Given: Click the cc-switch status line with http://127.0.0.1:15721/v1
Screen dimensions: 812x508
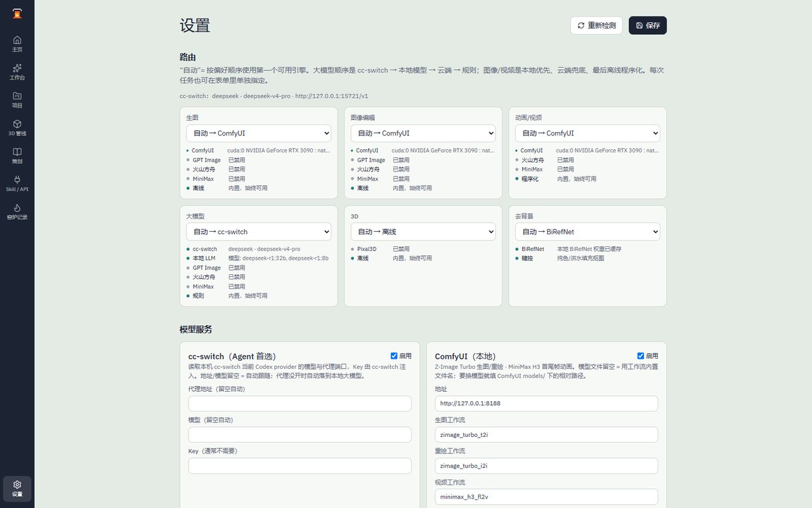Looking at the screenshot, I should [274, 97].
